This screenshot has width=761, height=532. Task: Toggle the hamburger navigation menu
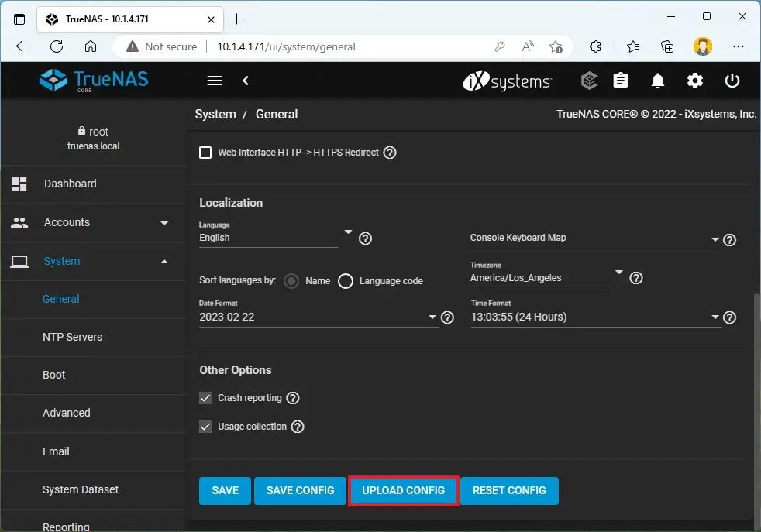click(x=214, y=81)
